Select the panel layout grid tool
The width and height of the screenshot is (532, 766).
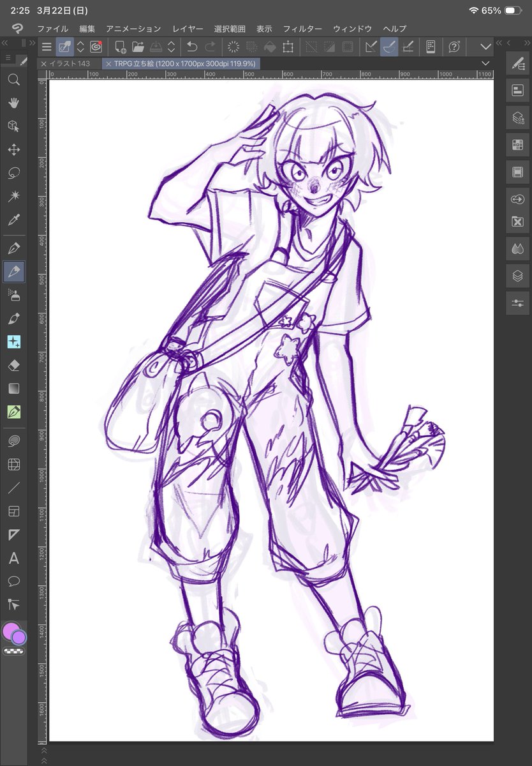(13, 511)
